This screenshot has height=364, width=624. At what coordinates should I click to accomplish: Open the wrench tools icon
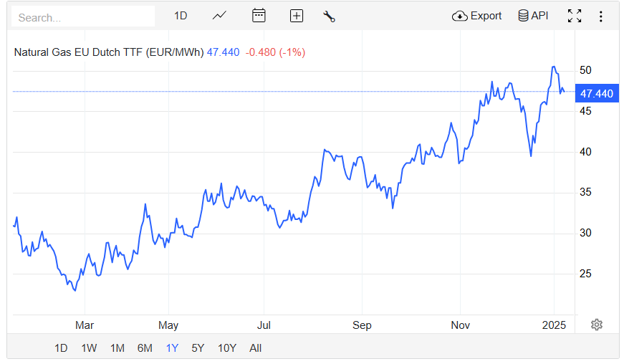[x=330, y=16]
